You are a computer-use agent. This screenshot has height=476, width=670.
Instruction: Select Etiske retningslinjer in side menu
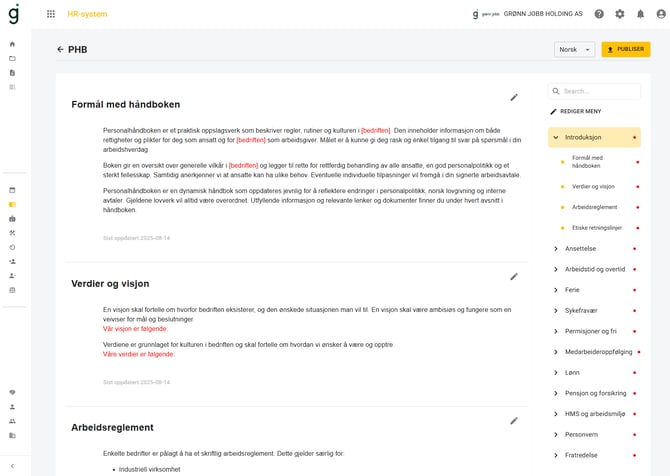point(597,228)
